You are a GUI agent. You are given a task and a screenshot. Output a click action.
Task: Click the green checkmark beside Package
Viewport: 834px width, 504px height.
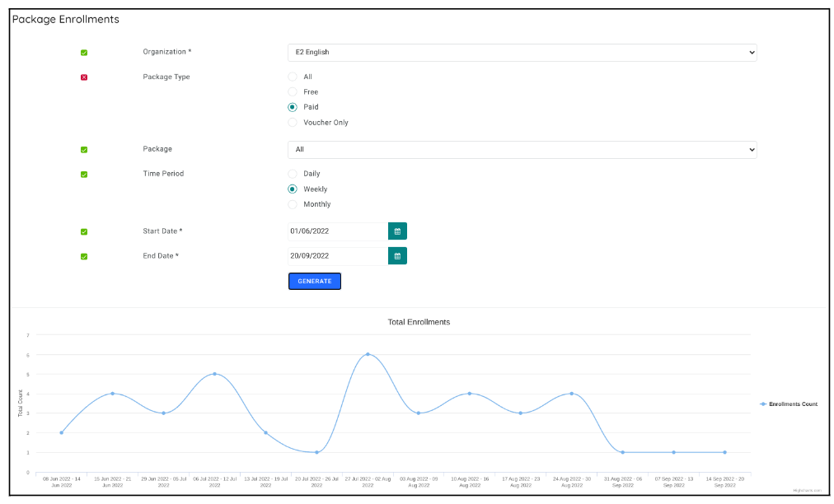(83, 149)
